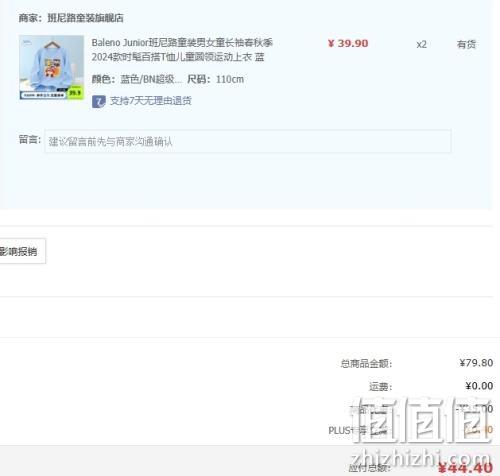The image size is (500, 476).
Task: Click the 运费 ¥0.00 shipping amount
Action: (479, 386)
